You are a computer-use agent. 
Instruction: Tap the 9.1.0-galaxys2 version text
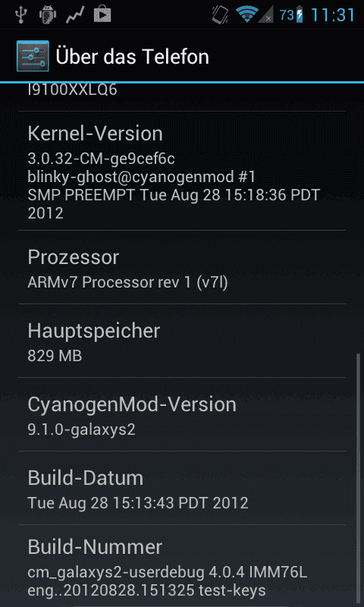pos(82,429)
